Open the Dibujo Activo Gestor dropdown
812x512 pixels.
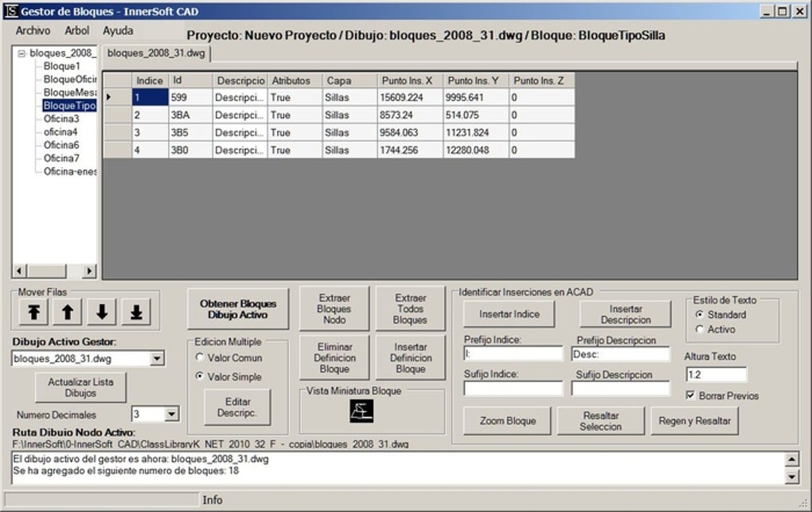pos(157,359)
